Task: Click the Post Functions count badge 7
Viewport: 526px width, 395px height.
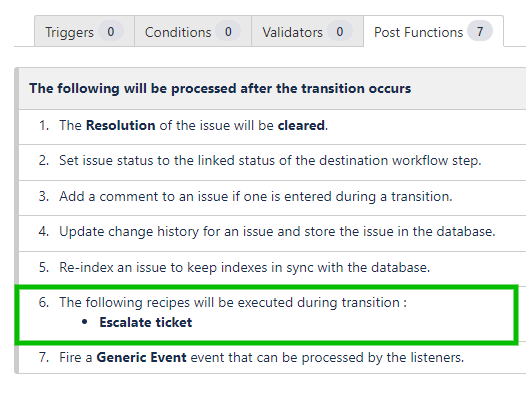Action: coord(480,32)
